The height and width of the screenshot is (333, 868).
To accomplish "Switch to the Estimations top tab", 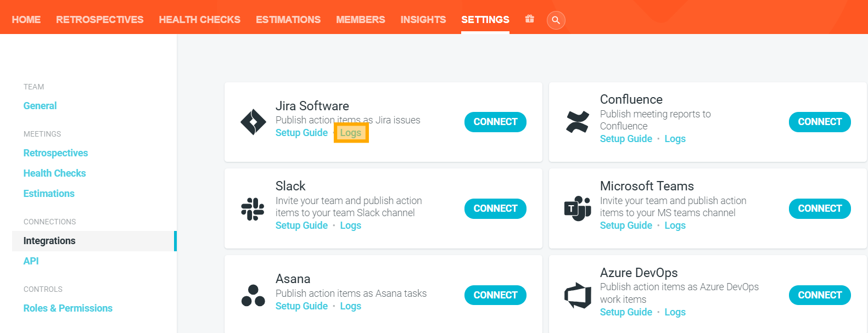I will [288, 20].
